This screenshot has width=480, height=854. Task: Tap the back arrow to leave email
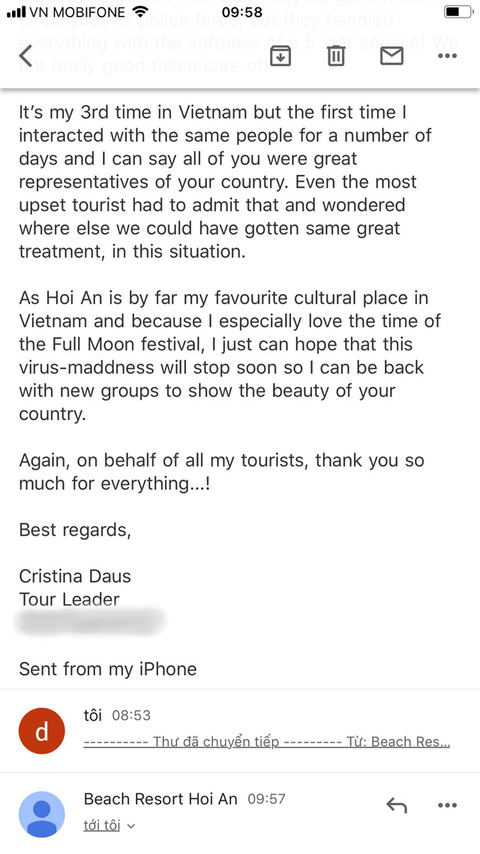point(26,56)
